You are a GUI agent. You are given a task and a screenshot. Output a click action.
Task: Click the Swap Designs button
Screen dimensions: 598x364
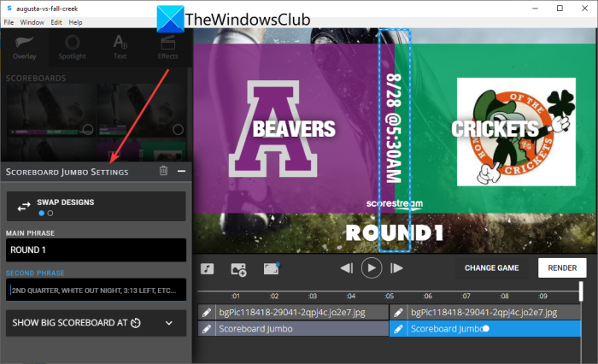point(96,207)
